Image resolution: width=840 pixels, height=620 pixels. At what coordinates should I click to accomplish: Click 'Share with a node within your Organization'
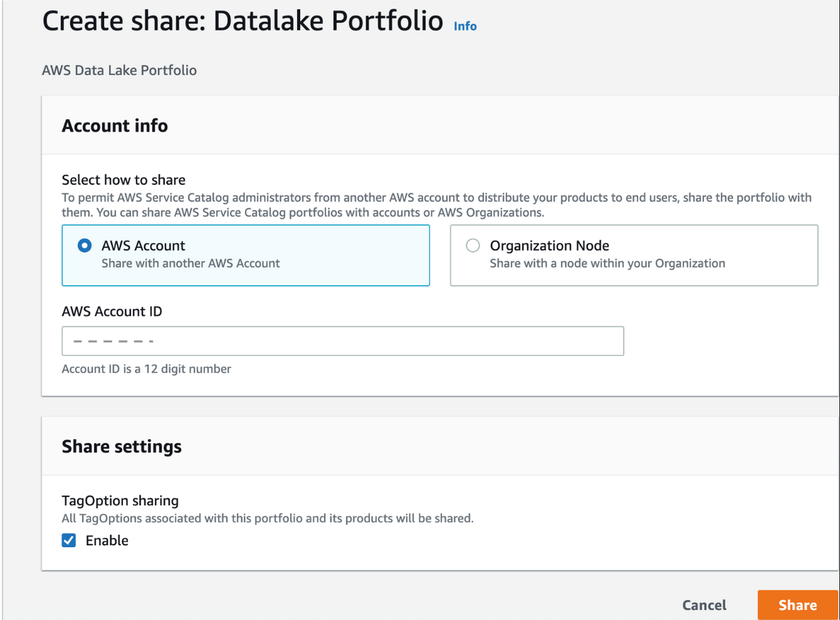click(607, 263)
